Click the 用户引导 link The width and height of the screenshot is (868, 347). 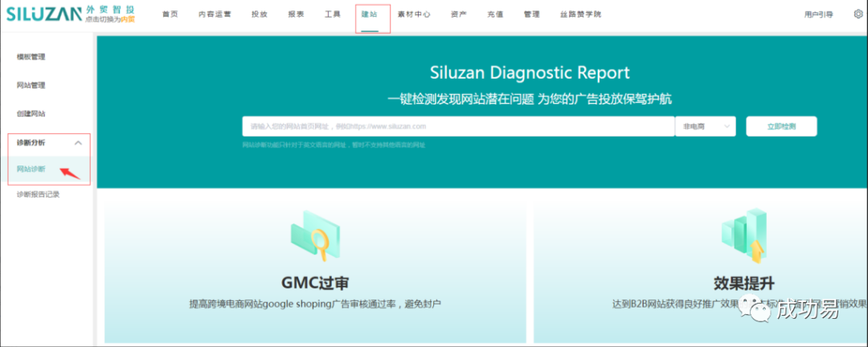818,15
